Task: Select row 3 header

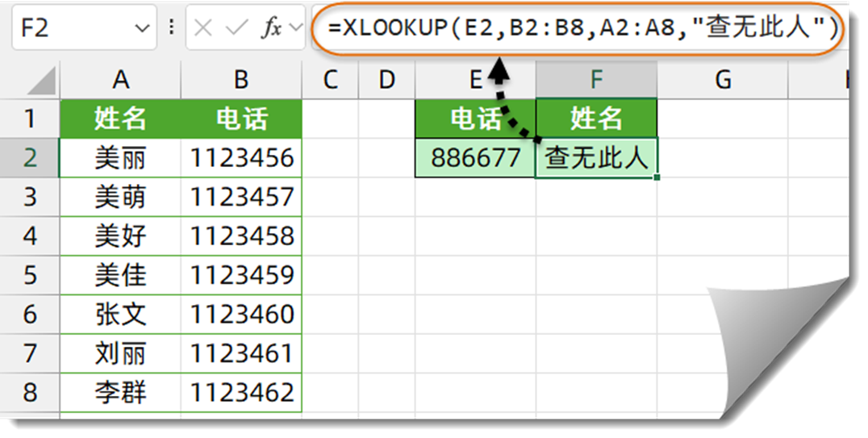Action: (30, 197)
